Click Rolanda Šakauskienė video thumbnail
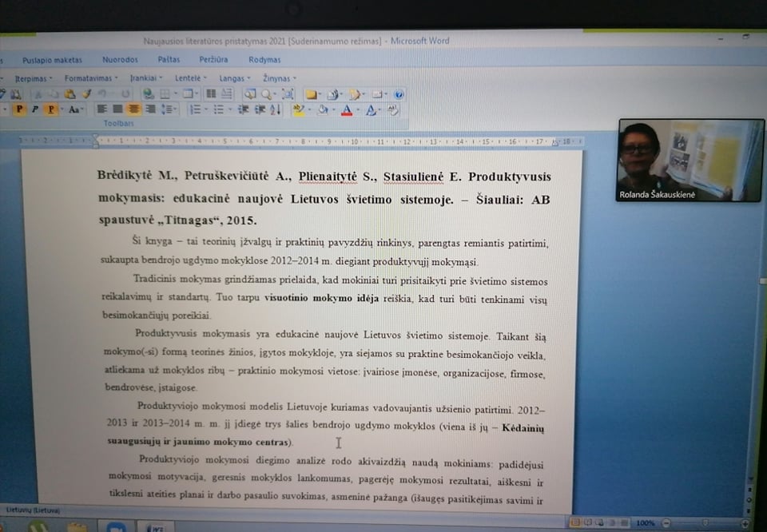Viewport: 767px width, 532px height. point(690,160)
